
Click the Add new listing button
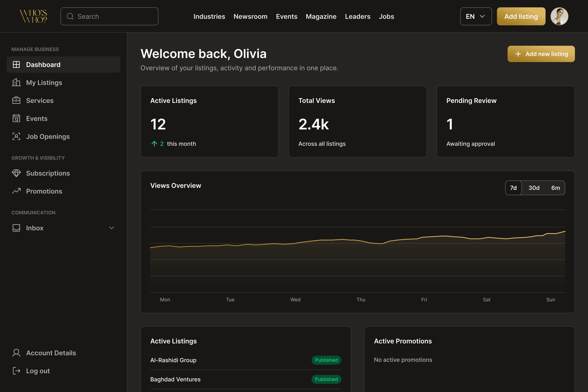tap(541, 54)
